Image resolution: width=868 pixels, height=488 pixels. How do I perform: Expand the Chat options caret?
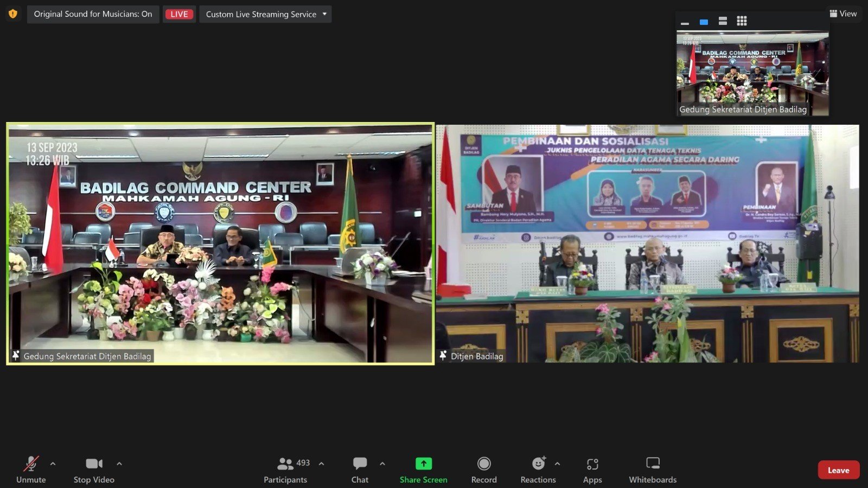382,464
